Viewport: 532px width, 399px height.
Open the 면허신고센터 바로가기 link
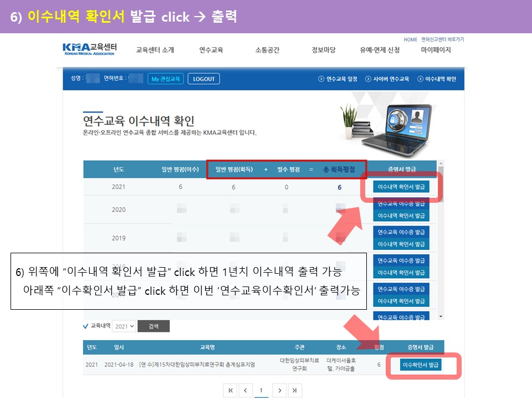point(442,39)
